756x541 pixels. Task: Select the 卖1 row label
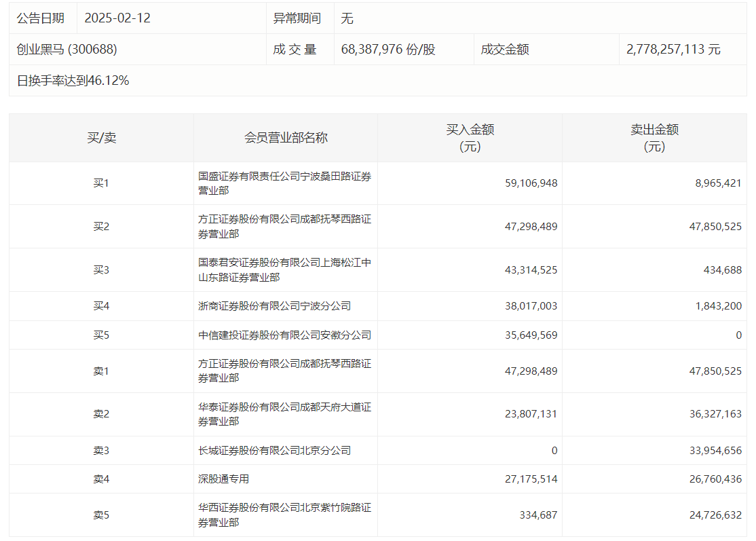pos(101,371)
